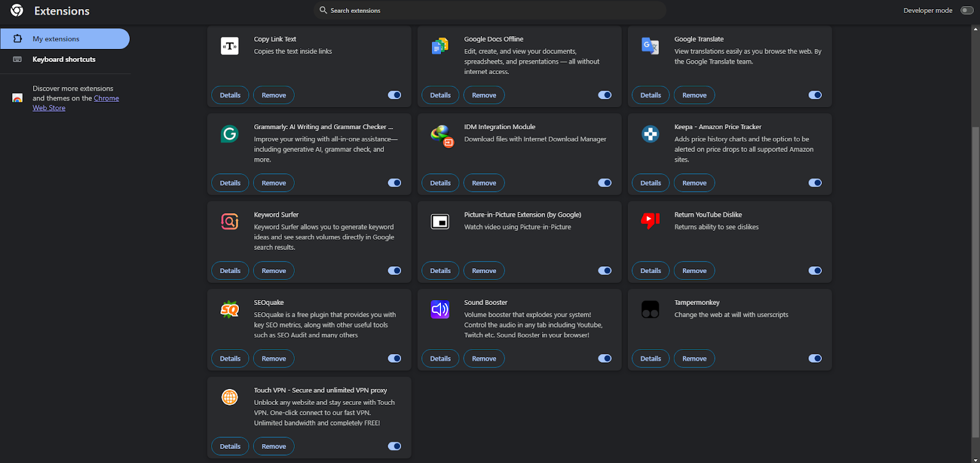
Task: Turn off Tampermonkey toggle
Action: pos(815,358)
